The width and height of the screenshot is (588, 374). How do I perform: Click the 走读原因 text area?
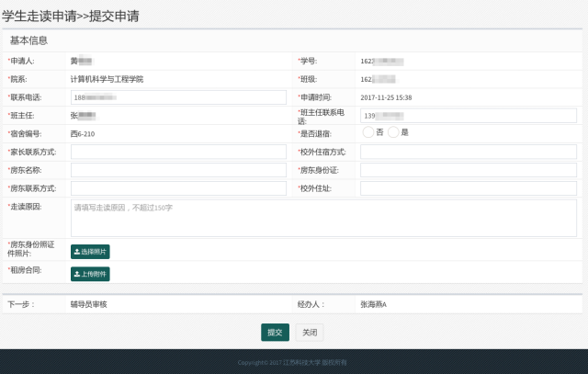(x=323, y=218)
